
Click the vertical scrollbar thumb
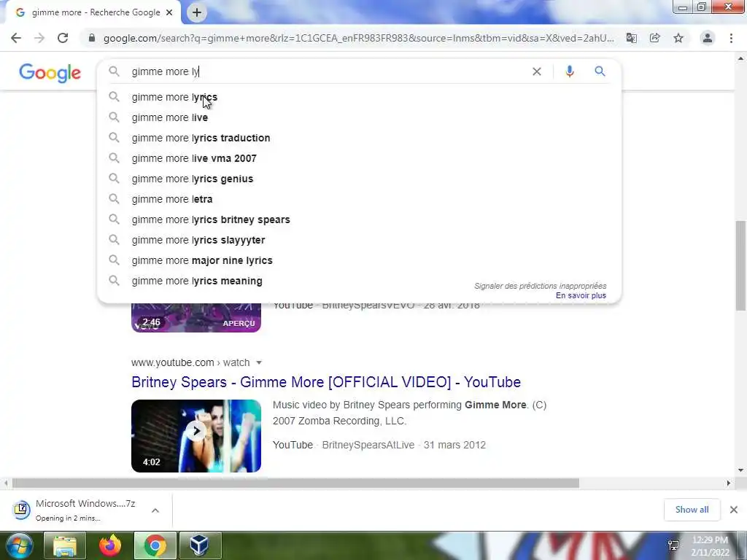(740, 265)
